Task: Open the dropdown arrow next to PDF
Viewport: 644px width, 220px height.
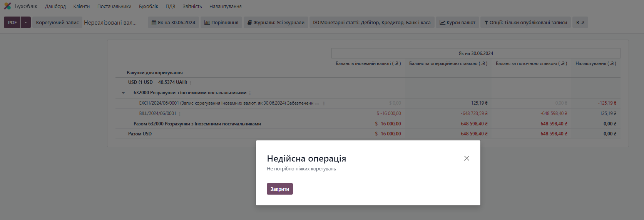Action: pyautogui.click(x=26, y=22)
